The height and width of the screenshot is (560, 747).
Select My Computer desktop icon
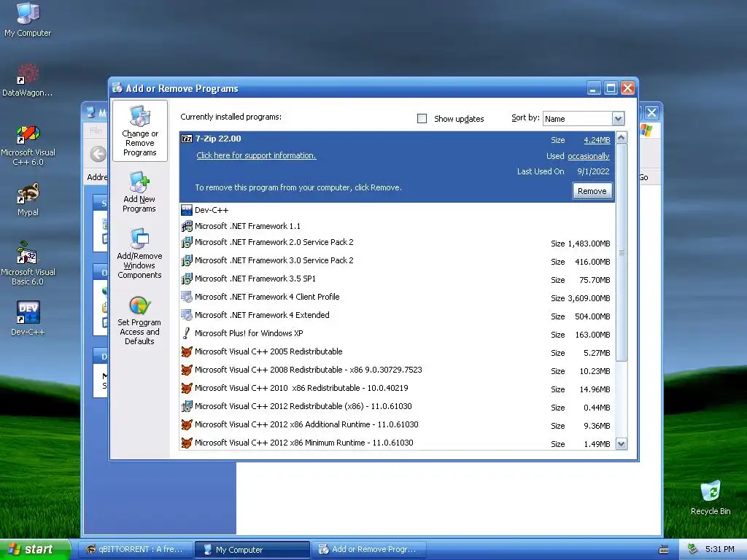point(28,20)
